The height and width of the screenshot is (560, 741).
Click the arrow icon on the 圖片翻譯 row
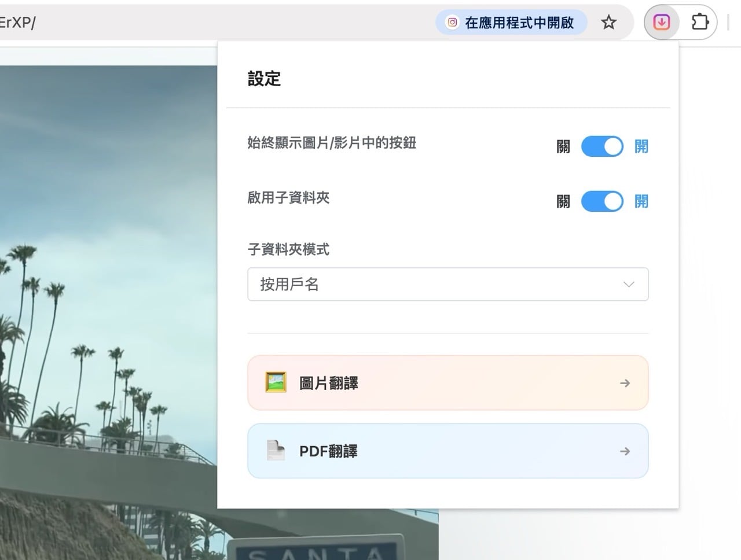pyautogui.click(x=625, y=382)
